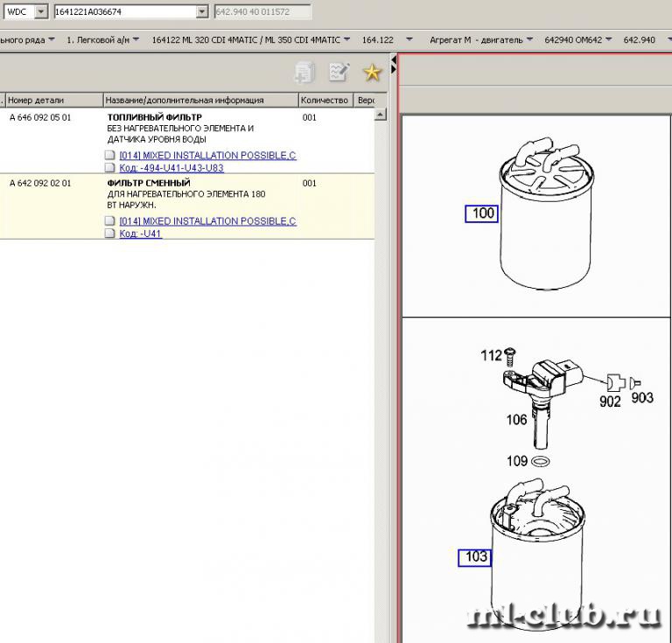
Task: Select callout 103 on the lower filter
Action: [x=475, y=556]
